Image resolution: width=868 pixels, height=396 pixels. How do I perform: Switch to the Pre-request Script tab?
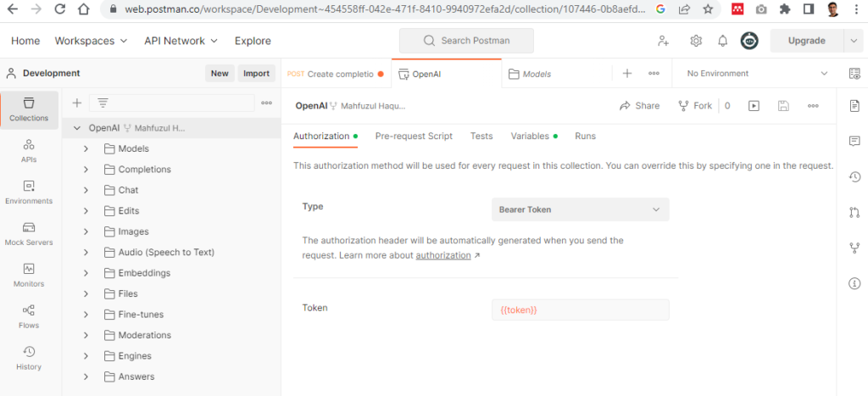tap(414, 136)
